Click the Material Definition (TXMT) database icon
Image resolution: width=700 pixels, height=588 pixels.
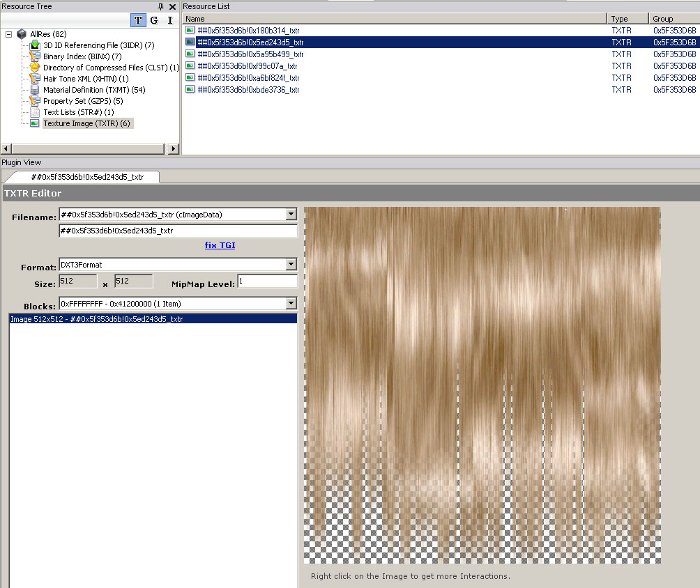coord(35,90)
